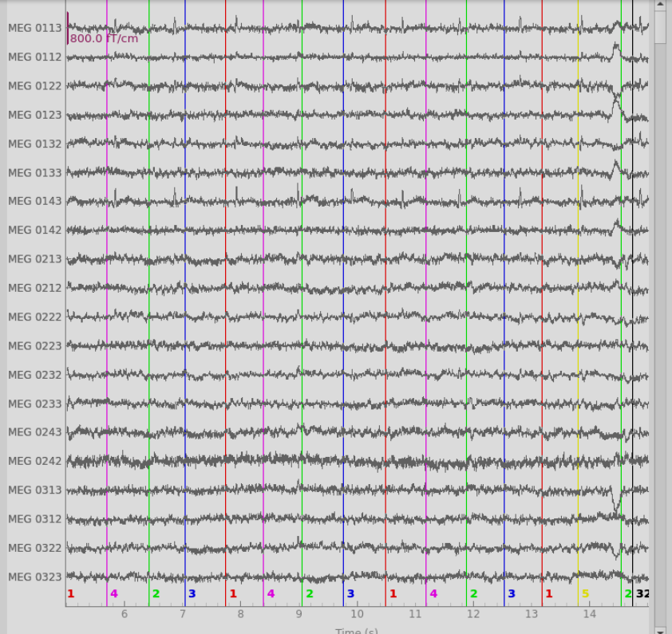672x634 pixels.
Task: Click the vertical scrollbar thumb
Action: 660,26
